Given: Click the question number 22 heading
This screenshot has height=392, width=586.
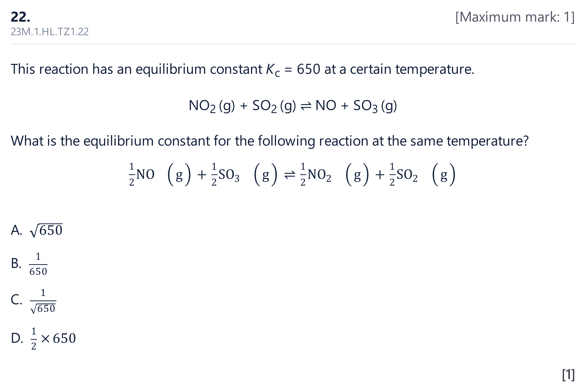Looking at the screenshot, I should [21, 17].
